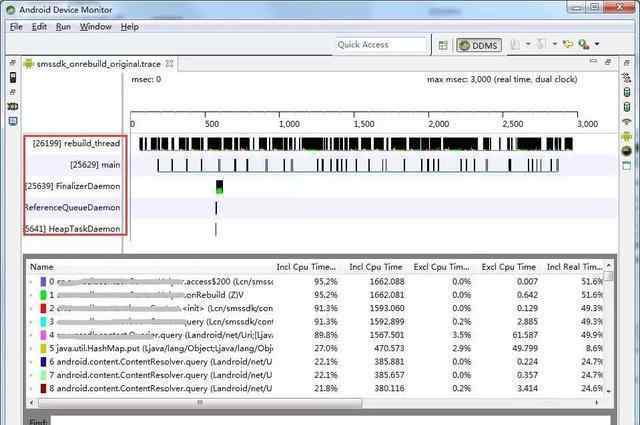Image resolution: width=640 pixels, height=425 pixels.
Task: Open the Devices view phone icon in left sidebar
Action: pyautogui.click(x=13, y=77)
